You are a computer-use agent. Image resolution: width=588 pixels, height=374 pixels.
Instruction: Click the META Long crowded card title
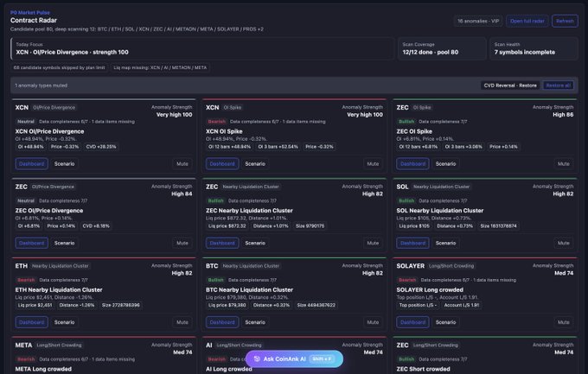coord(43,369)
